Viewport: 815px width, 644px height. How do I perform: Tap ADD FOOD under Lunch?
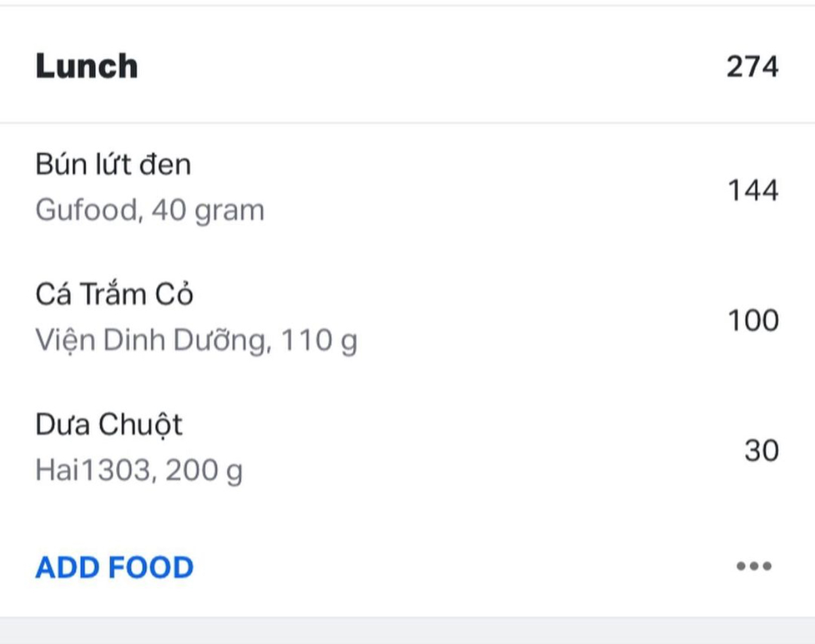tap(115, 567)
